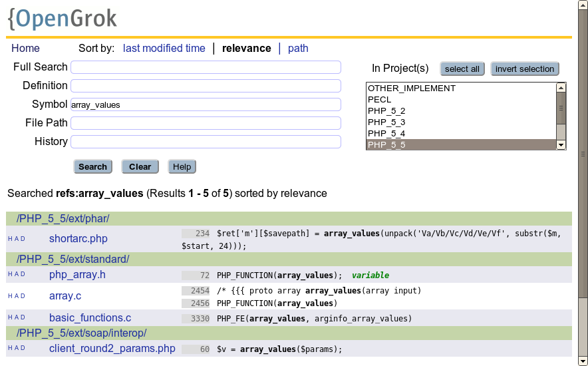Click the D download link for php_array.h

[23, 274]
